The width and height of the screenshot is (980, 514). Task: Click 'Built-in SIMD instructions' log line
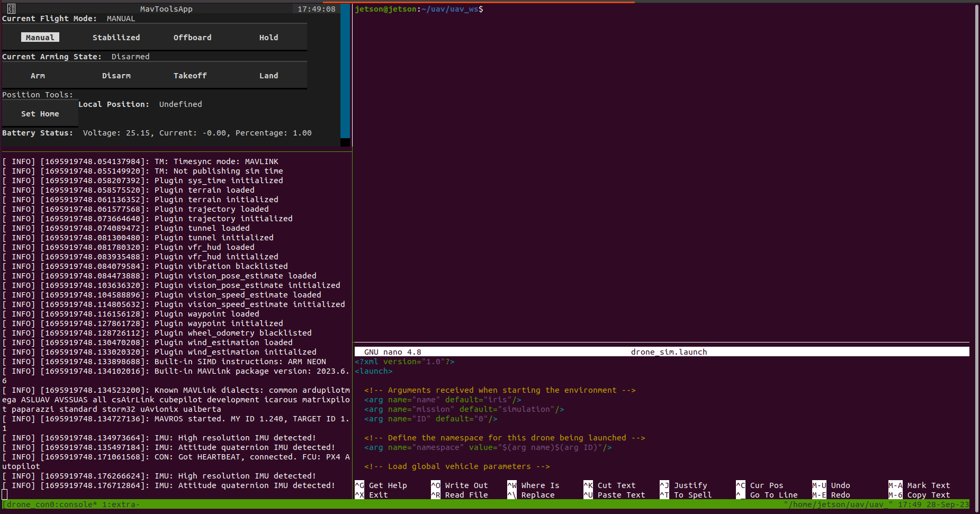tap(164, 362)
